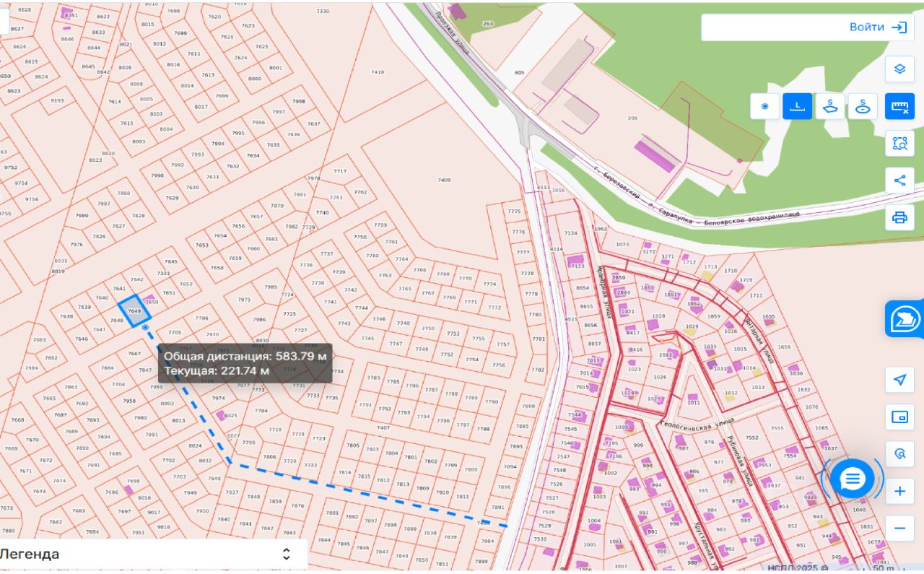The width and height of the screenshot is (924, 574).
Task: Select parcel labeled 1073
Action: [x=622, y=245]
